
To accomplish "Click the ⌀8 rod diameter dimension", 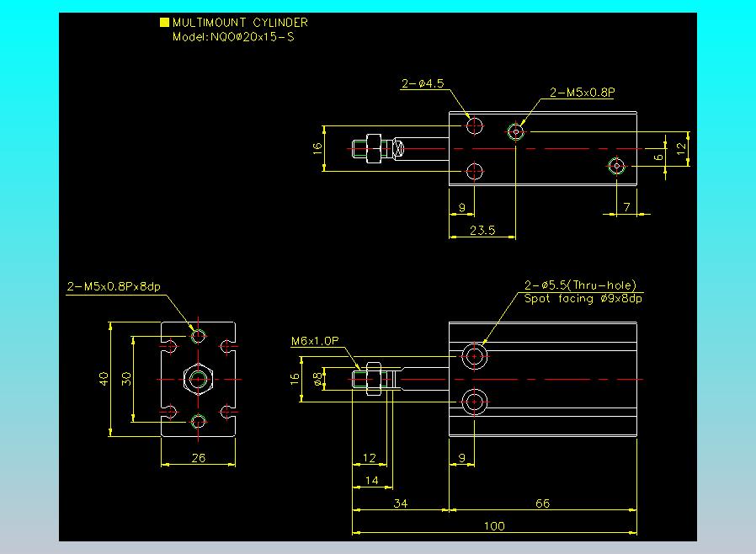I will click(x=317, y=379).
